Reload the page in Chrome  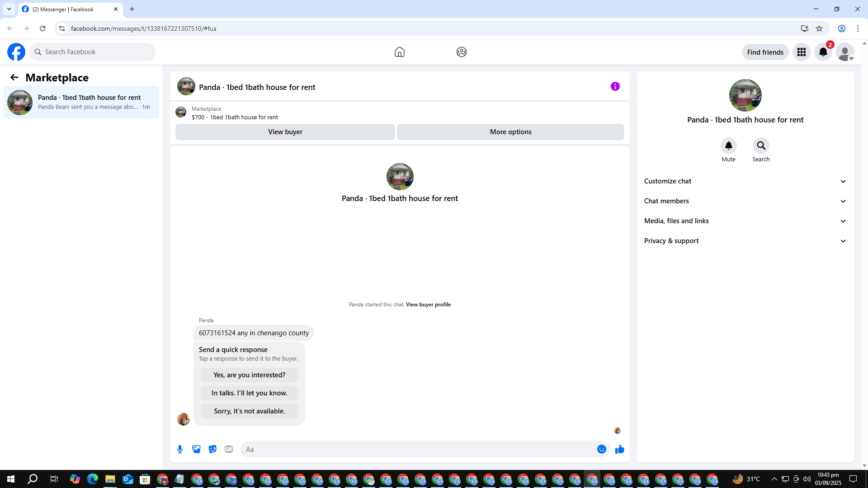click(x=42, y=28)
